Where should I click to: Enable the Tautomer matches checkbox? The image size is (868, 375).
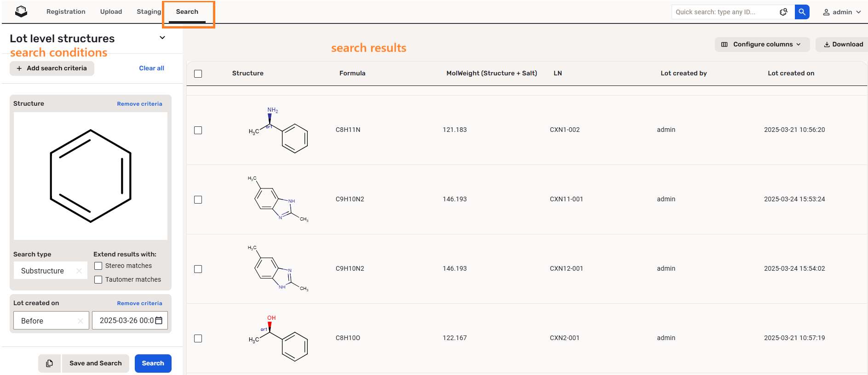[98, 280]
